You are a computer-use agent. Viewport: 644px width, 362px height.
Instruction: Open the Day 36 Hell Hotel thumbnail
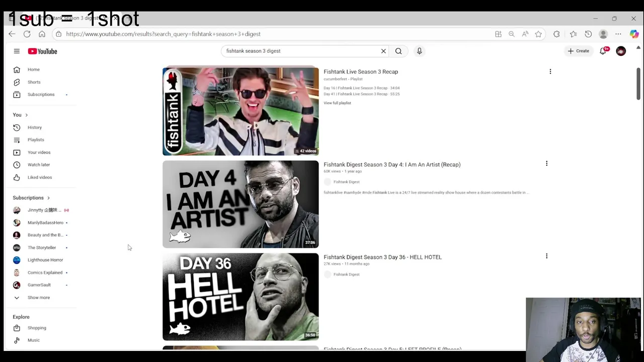click(x=240, y=297)
